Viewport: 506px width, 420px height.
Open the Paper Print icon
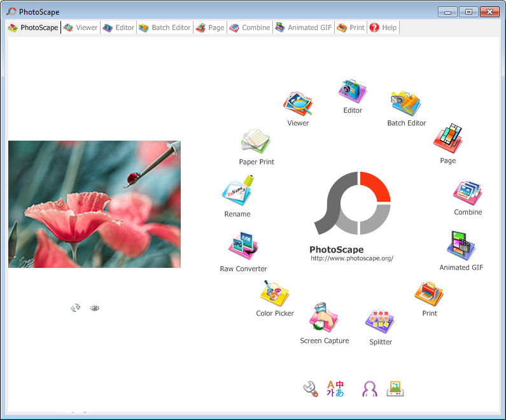256,141
